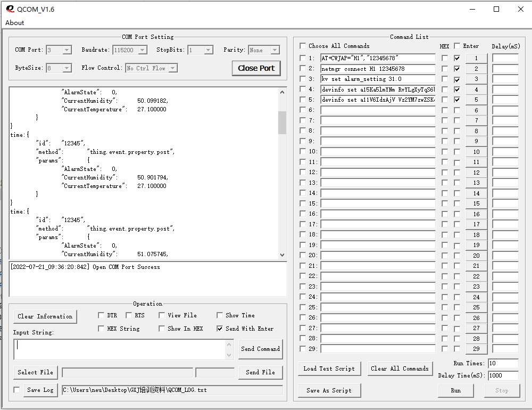Screen dimensions: 532x410
Task: Expand the COM Port dropdown
Action: pos(66,50)
